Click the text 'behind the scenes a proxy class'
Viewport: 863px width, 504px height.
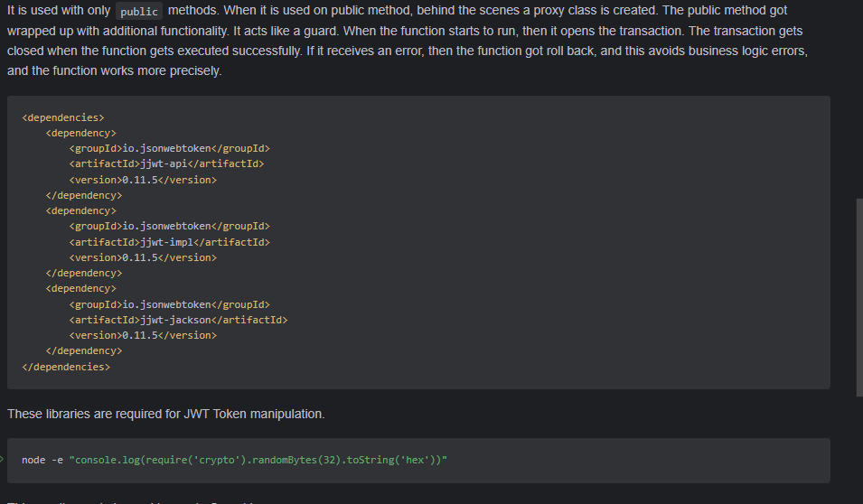[x=501, y=11]
